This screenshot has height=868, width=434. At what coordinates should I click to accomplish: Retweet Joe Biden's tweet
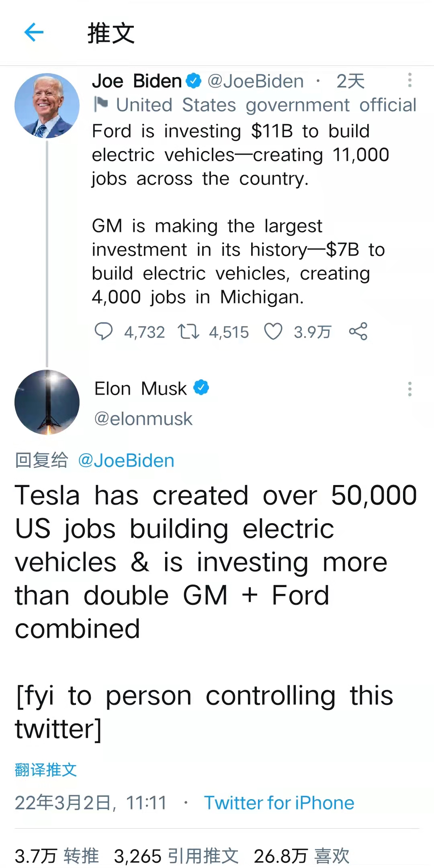point(188,332)
